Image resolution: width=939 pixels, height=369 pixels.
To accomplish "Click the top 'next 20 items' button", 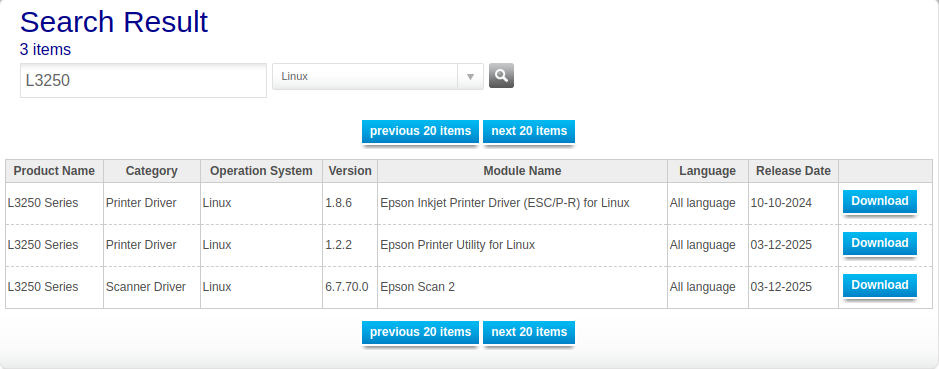I will (x=529, y=131).
